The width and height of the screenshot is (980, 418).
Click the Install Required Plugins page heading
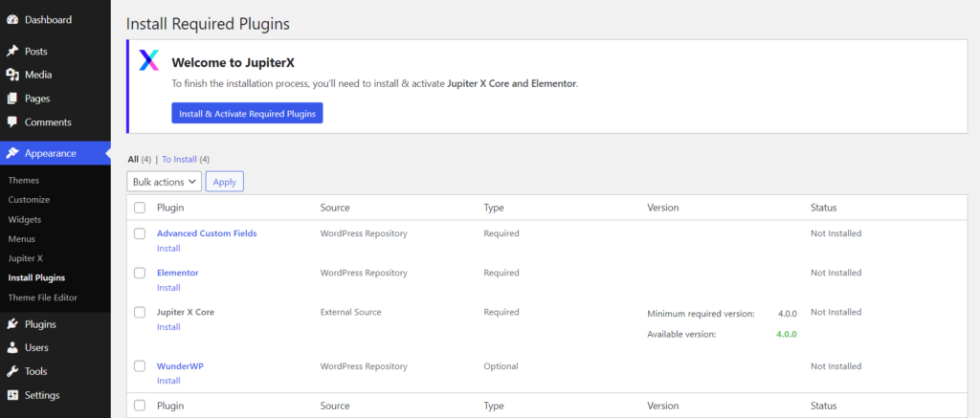coord(208,24)
